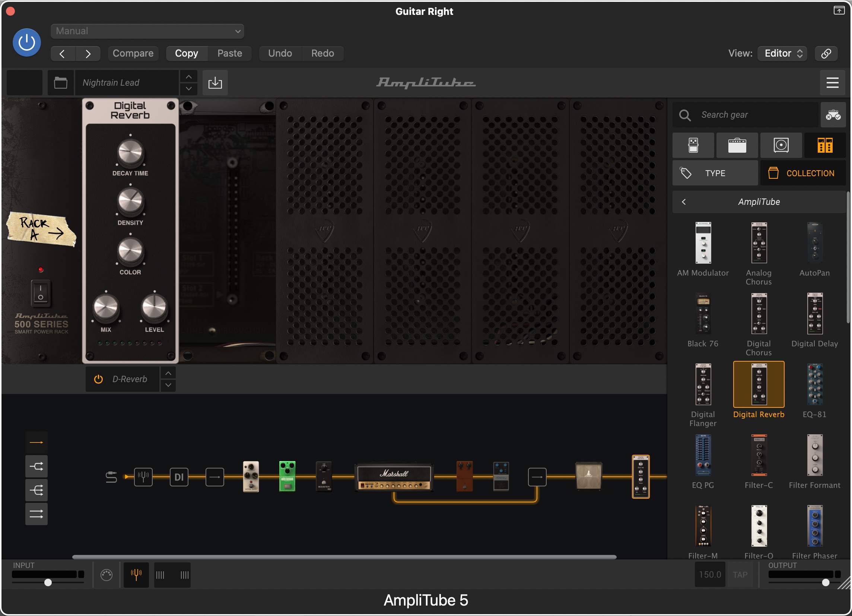Image resolution: width=852 pixels, height=616 pixels.
Task: Open the Manual preset dropdown
Action: [x=147, y=31]
